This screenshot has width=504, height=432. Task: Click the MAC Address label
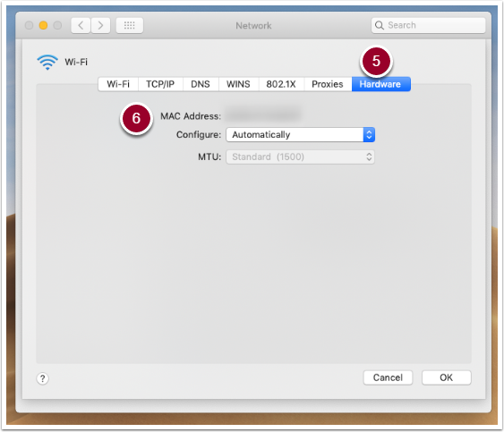(x=191, y=116)
